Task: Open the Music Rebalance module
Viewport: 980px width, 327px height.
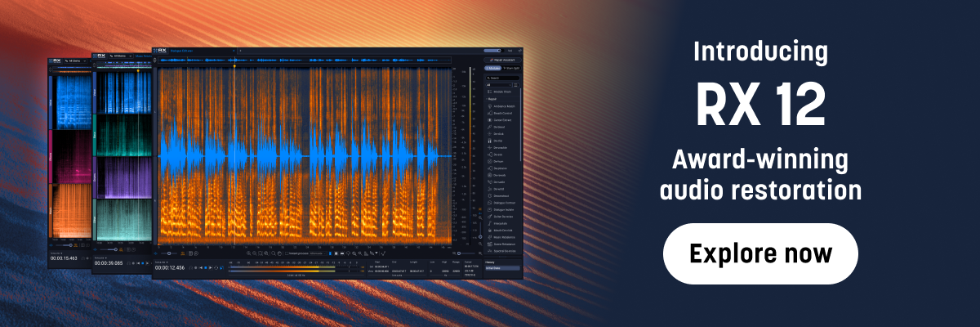Action: tap(501, 236)
